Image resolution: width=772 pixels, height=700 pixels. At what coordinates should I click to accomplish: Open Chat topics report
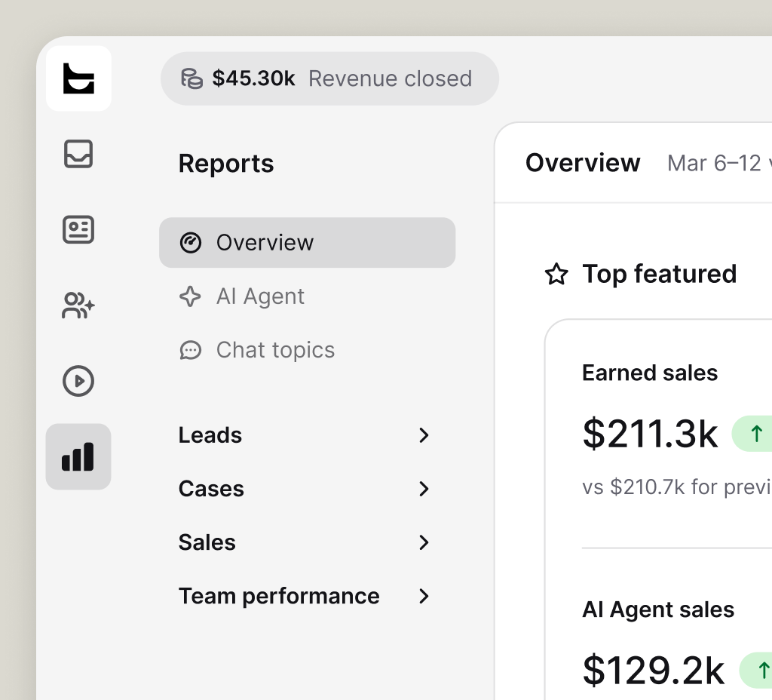[308, 350]
